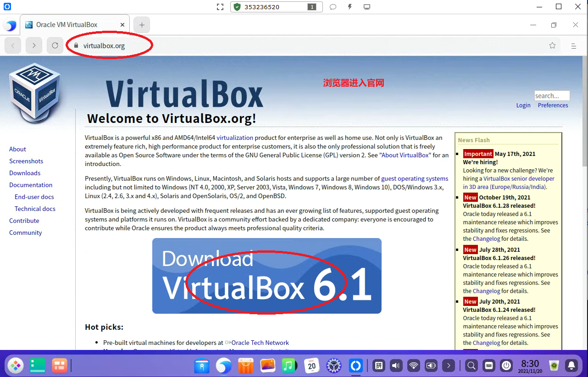Select the Oracle VM VirtualBox tab

point(75,25)
